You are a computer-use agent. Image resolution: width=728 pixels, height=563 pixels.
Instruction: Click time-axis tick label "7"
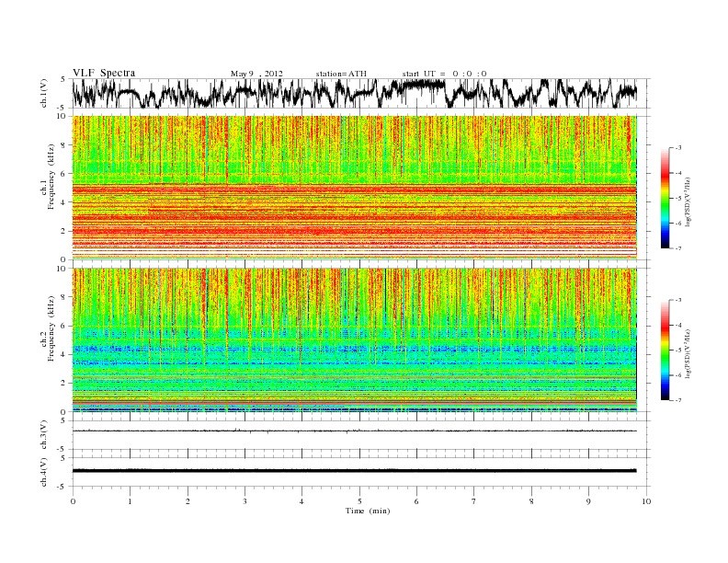[474, 501]
